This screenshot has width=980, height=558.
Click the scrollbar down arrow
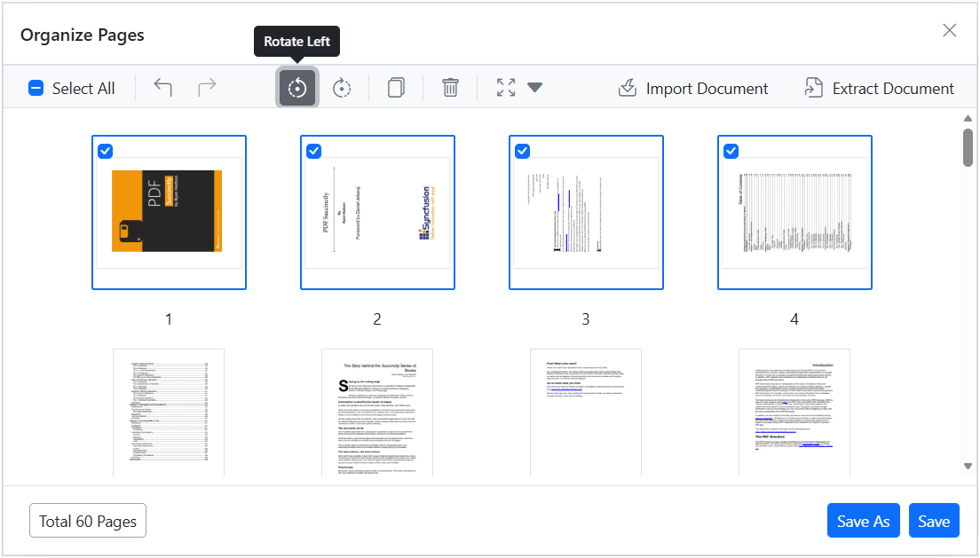coord(968,466)
